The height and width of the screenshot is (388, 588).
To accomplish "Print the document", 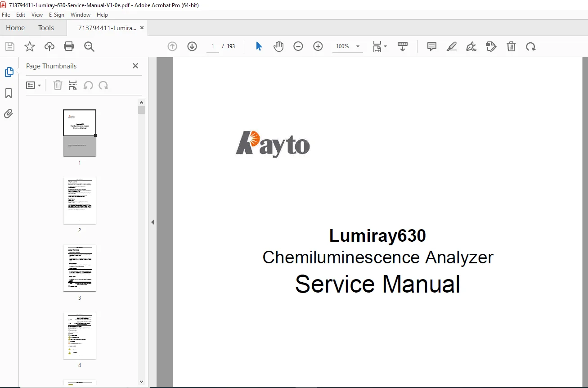I will click(x=69, y=46).
